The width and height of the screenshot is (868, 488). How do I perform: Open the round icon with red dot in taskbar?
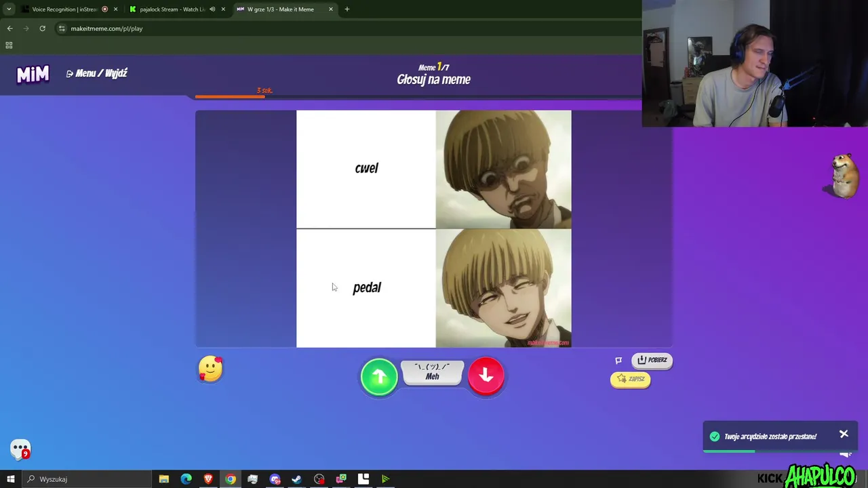click(x=319, y=479)
